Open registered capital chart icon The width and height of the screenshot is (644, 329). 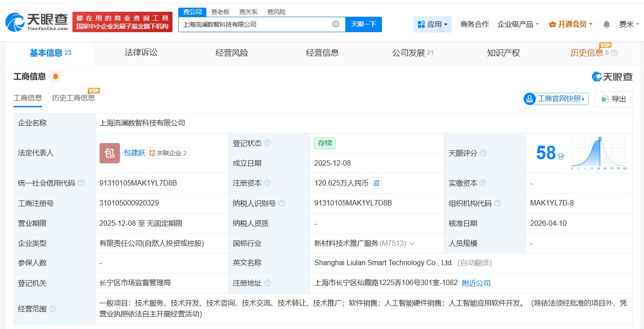pyautogui.click(x=377, y=183)
